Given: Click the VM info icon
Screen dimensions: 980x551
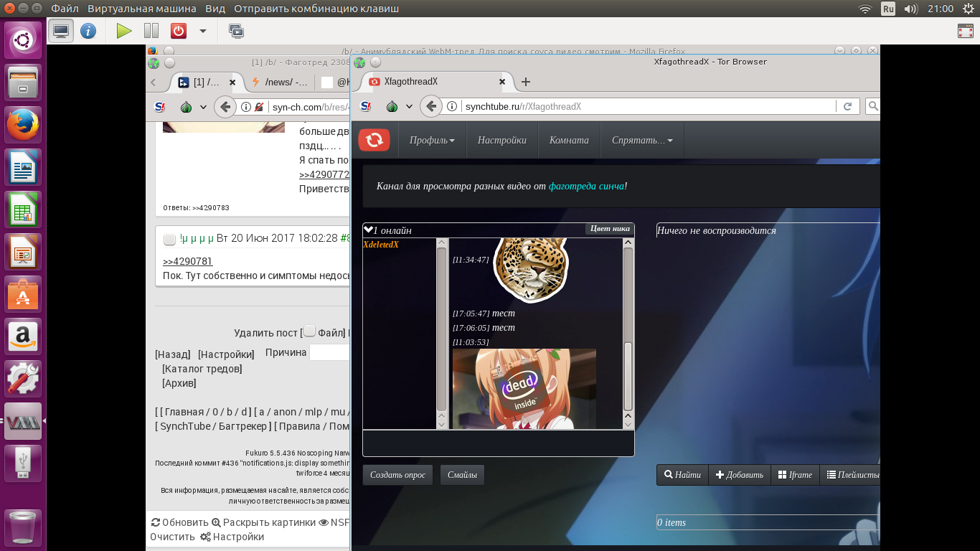Looking at the screenshot, I should click(x=88, y=31).
